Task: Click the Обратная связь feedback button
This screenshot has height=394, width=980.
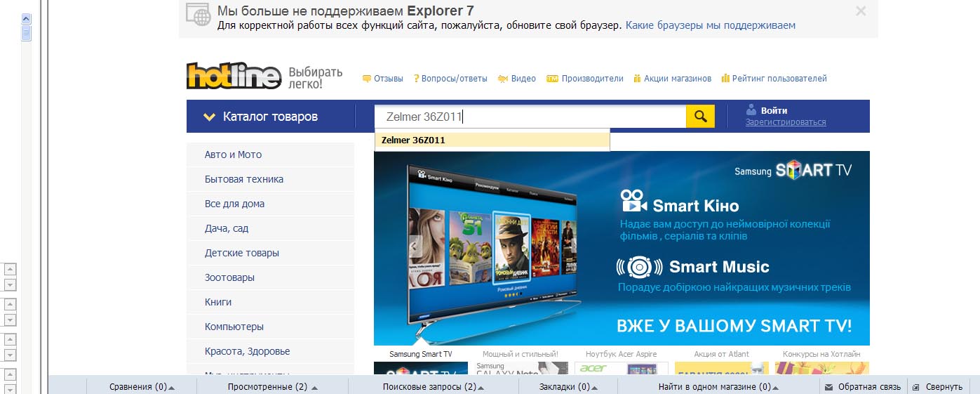Action: click(863, 387)
